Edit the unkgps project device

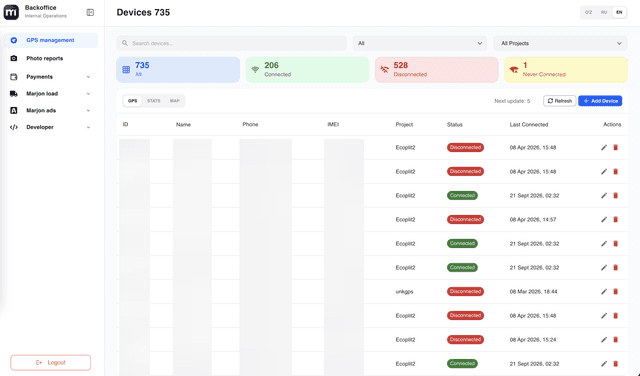(x=604, y=291)
